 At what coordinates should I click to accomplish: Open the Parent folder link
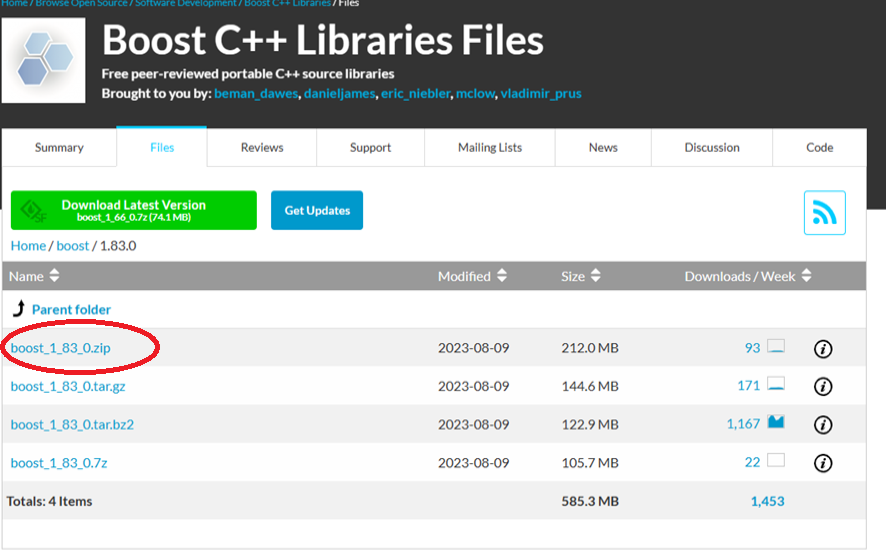[71, 309]
